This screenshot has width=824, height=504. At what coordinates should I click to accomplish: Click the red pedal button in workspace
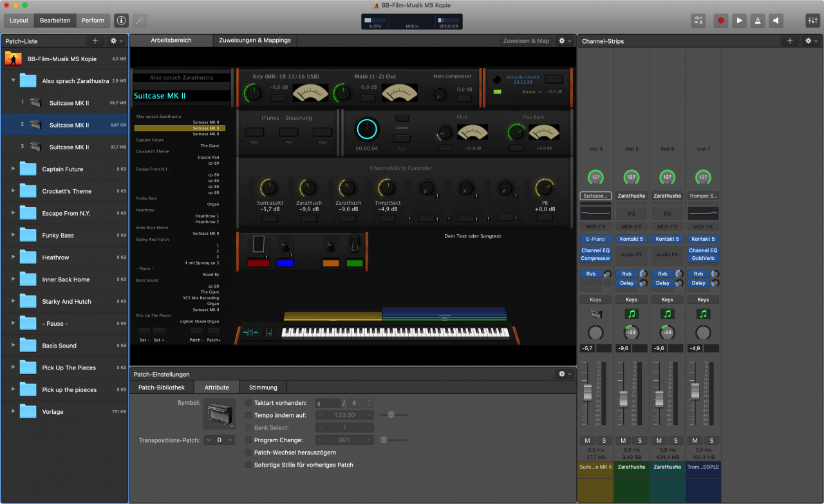(257, 263)
